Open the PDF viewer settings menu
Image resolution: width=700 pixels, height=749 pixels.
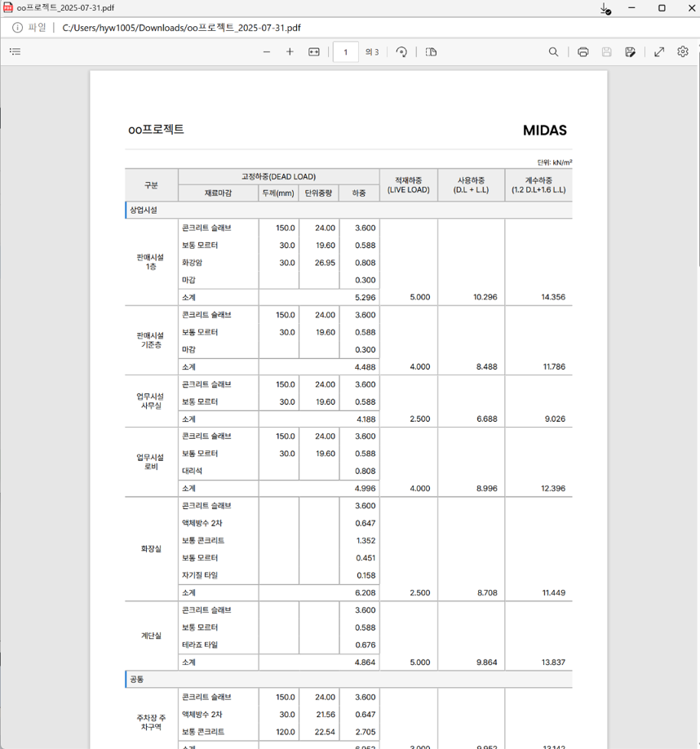(682, 51)
